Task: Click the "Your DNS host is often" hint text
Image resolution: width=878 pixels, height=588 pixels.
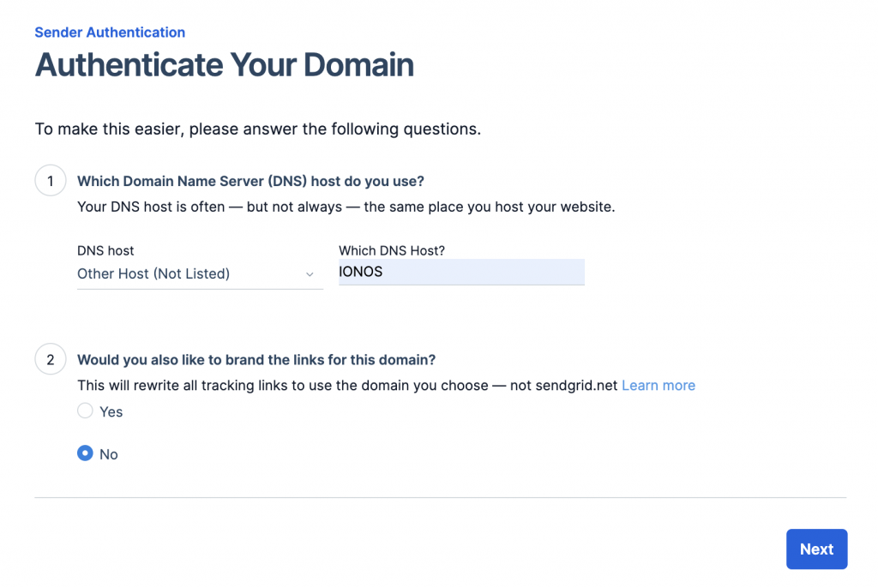Action: pyautogui.click(x=346, y=207)
